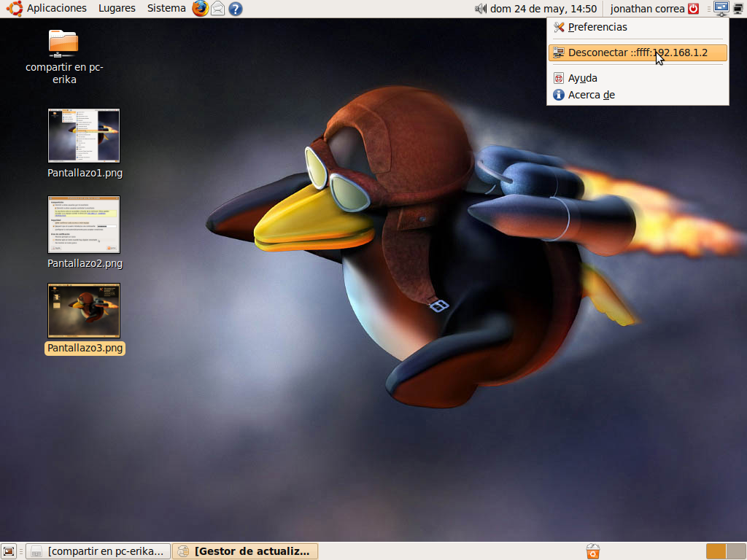Select Preferencias in the popup menu

pyautogui.click(x=638, y=27)
